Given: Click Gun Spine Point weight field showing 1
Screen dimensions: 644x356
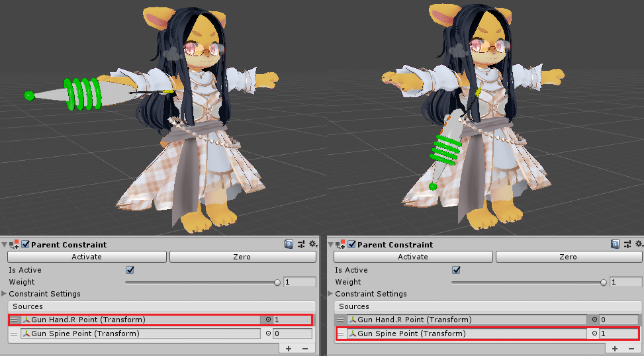Looking at the screenshot, I should 619,334.
